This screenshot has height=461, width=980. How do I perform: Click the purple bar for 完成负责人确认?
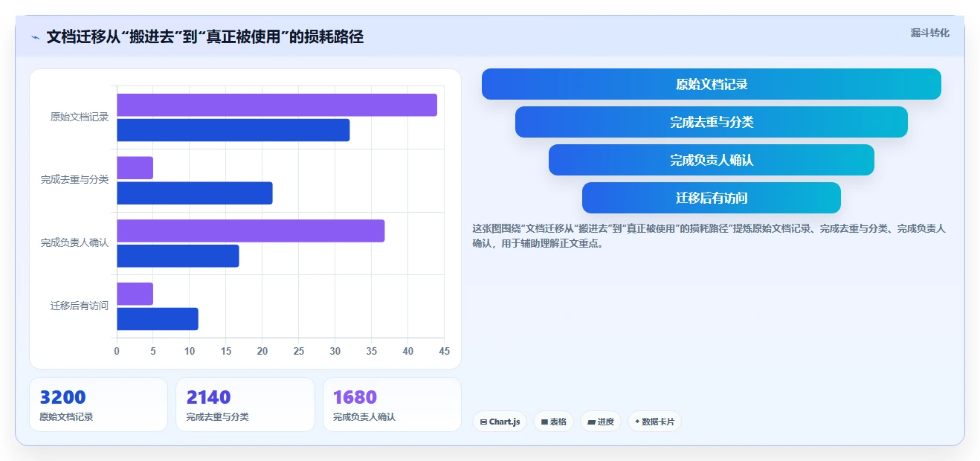point(251,230)
